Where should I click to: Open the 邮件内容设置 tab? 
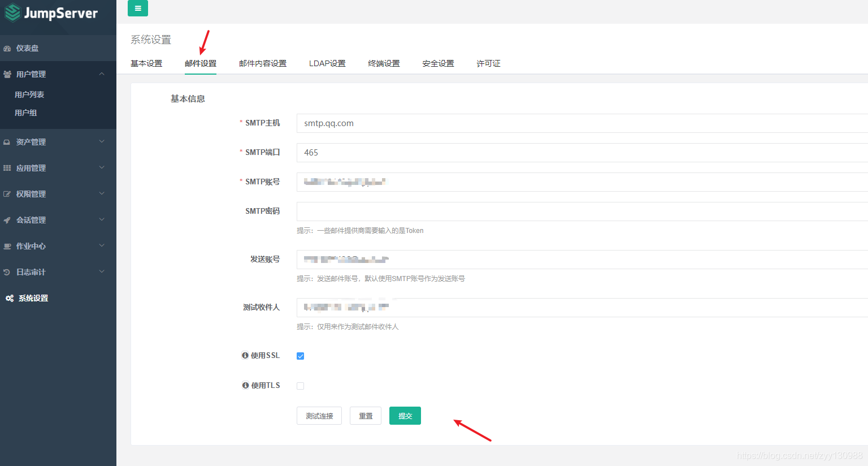263,63
